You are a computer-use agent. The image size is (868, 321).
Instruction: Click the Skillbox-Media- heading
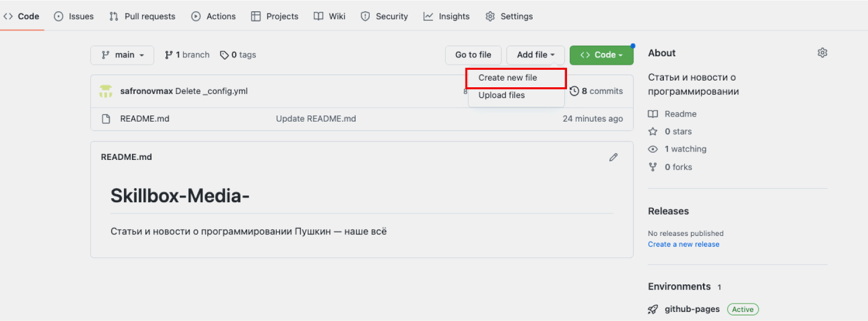coord(180,195)
